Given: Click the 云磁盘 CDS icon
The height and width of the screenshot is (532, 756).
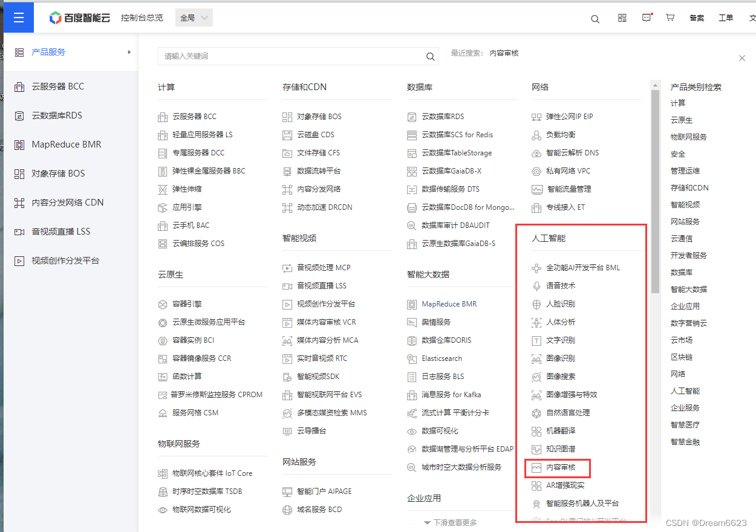Looking at the screenshot, I should (x=287, y=135).
